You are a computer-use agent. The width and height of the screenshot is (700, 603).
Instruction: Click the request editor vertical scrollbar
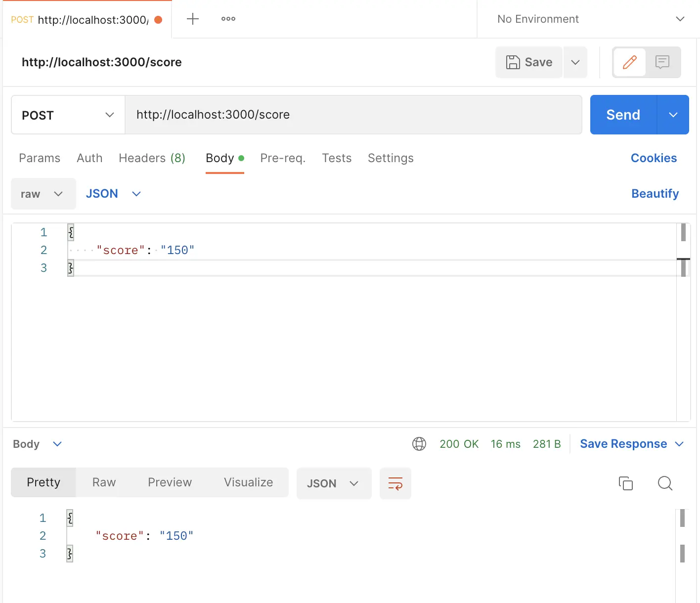683,322
